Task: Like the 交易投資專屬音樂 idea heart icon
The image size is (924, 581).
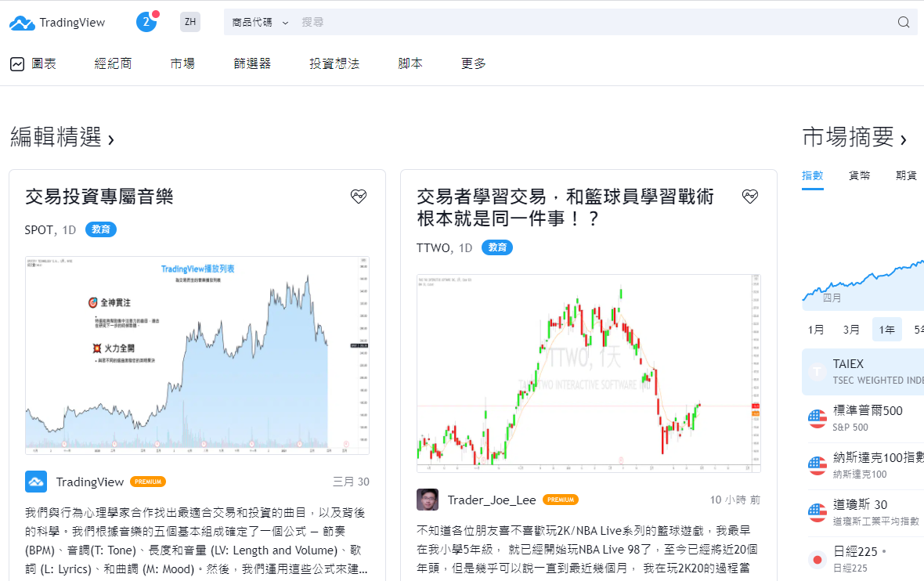Action: [359, 197]
